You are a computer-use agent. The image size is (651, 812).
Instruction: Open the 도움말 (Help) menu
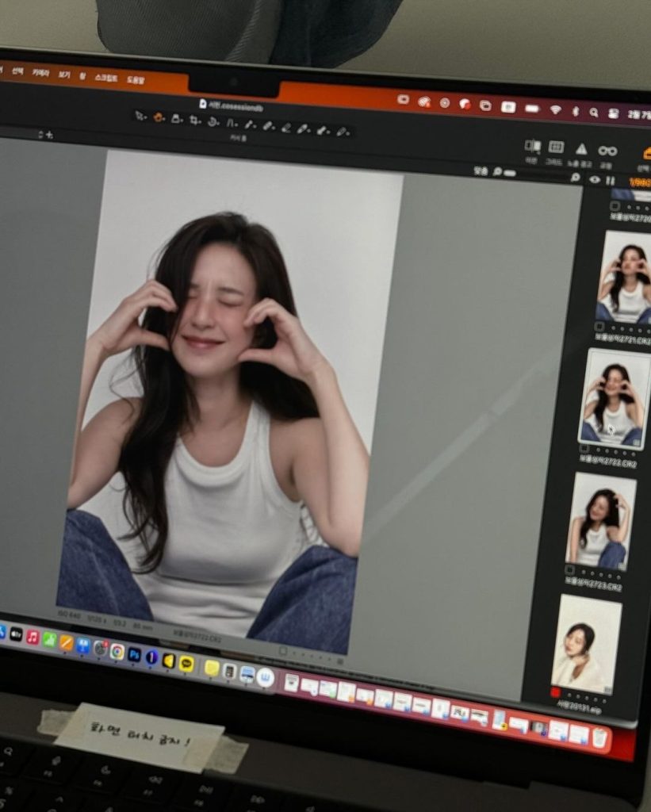(x=136, y=80)
